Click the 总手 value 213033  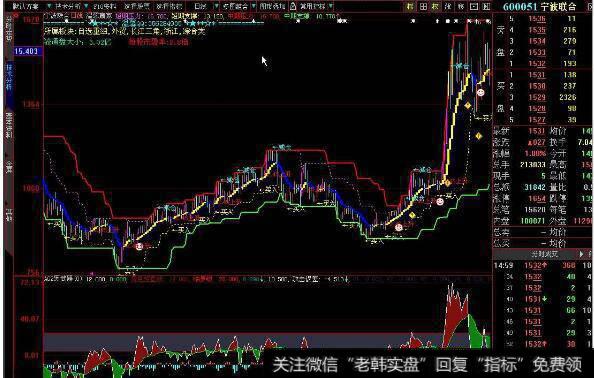533,164
